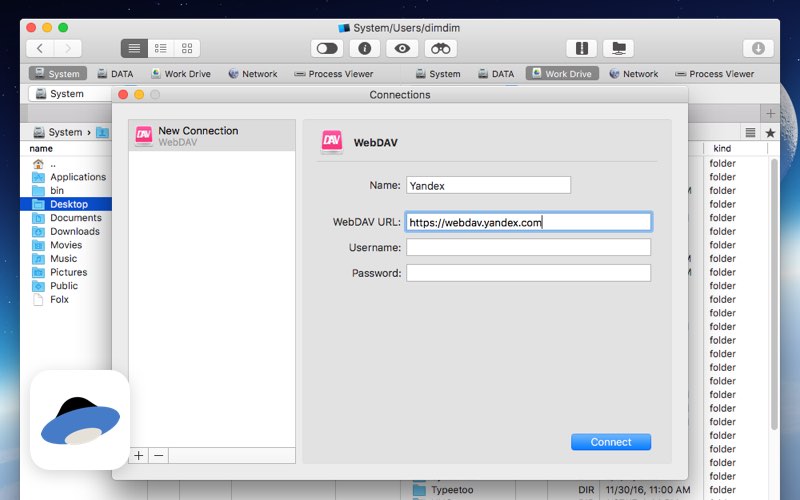The height and width of the screenshot is (500, 800).
Task: Add new tab with plus icon
Action: pyautogui.click(x=770, y=113)
